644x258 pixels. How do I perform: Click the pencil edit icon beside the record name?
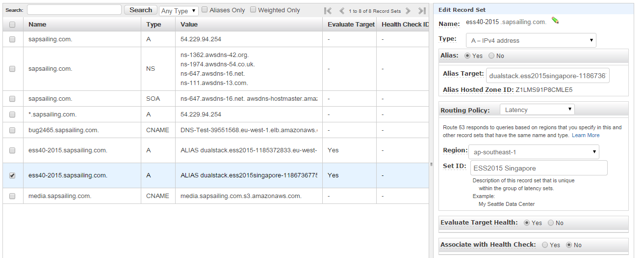(555, 21)
